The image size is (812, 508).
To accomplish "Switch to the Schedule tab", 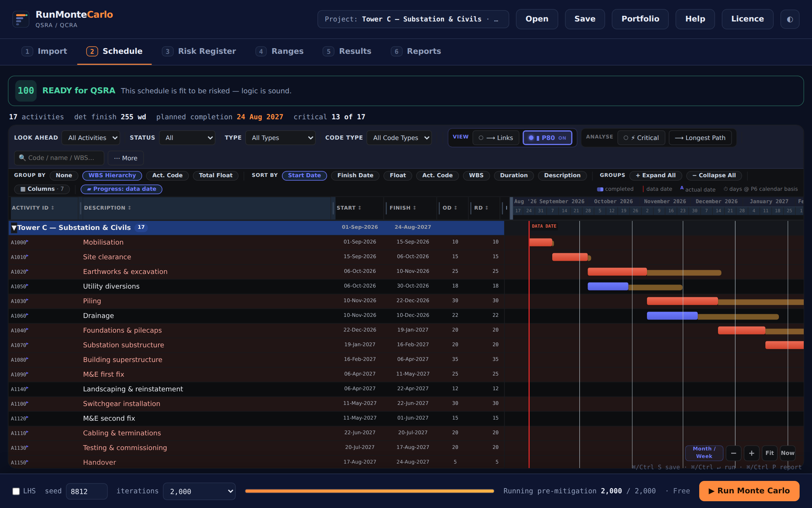I will (x=114, y=51).
